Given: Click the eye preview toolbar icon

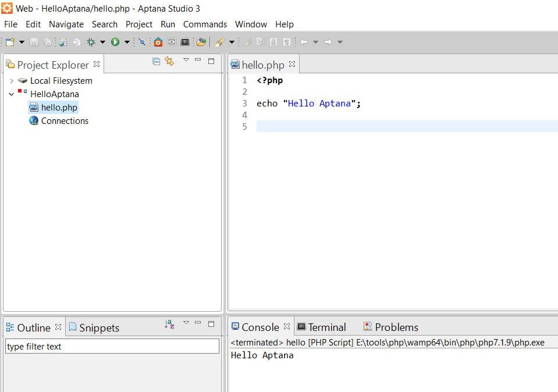Looking at the screenshot, I should (172, 42).
